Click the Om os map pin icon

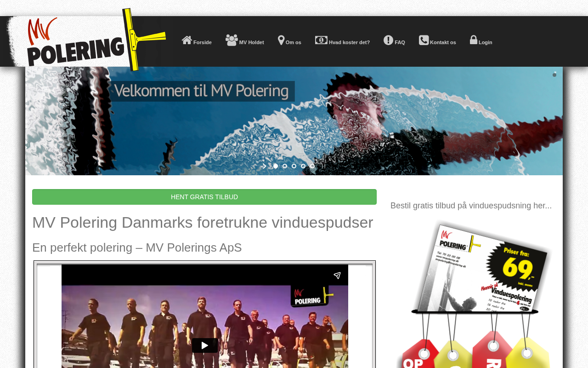tap(281, 40)
